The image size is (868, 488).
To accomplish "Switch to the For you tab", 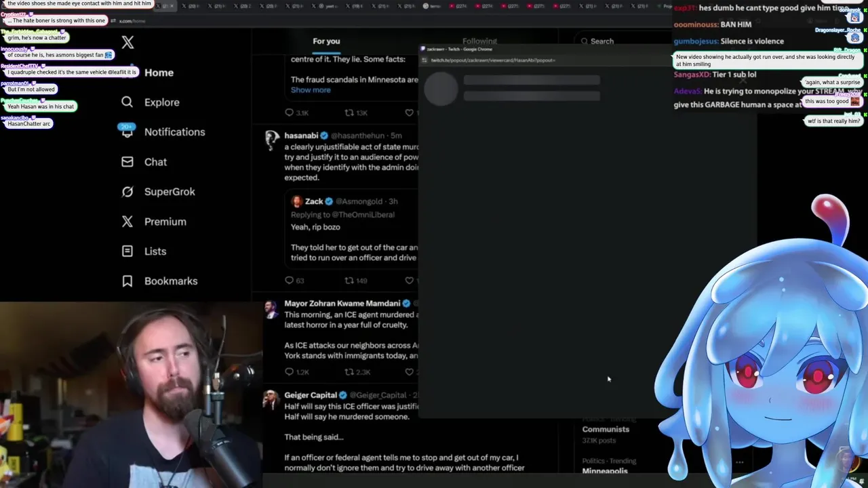I will tap(326, 41).
